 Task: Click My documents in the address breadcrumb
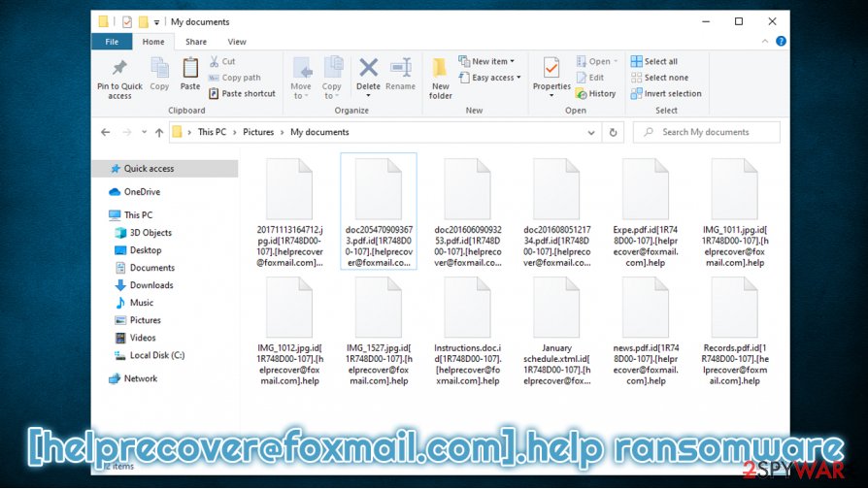click(x=320, y=132)
